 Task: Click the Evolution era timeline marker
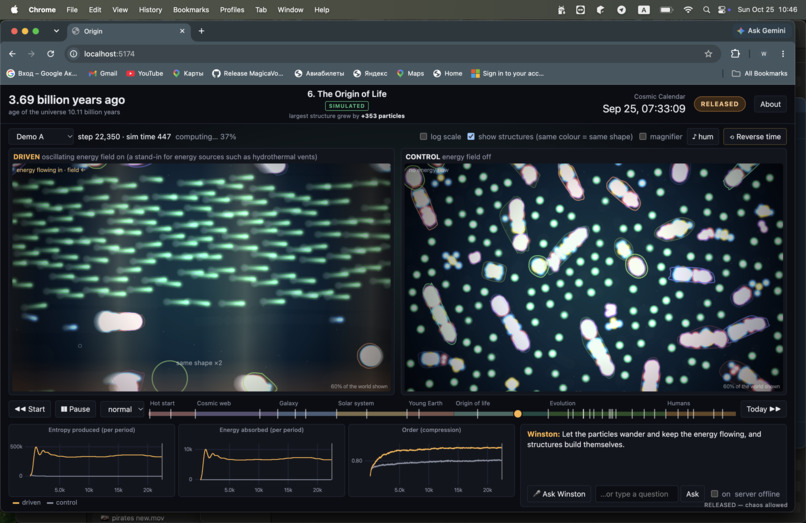click(x=562, y=404)
